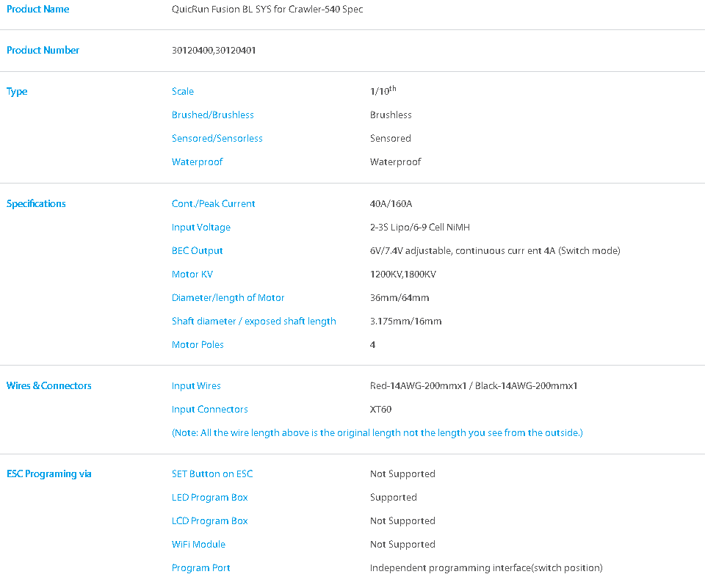The height and width of the screenshot is (588, 705).
Task: Select the '3.175mm/16mm' value
Action: click(405, 322)
